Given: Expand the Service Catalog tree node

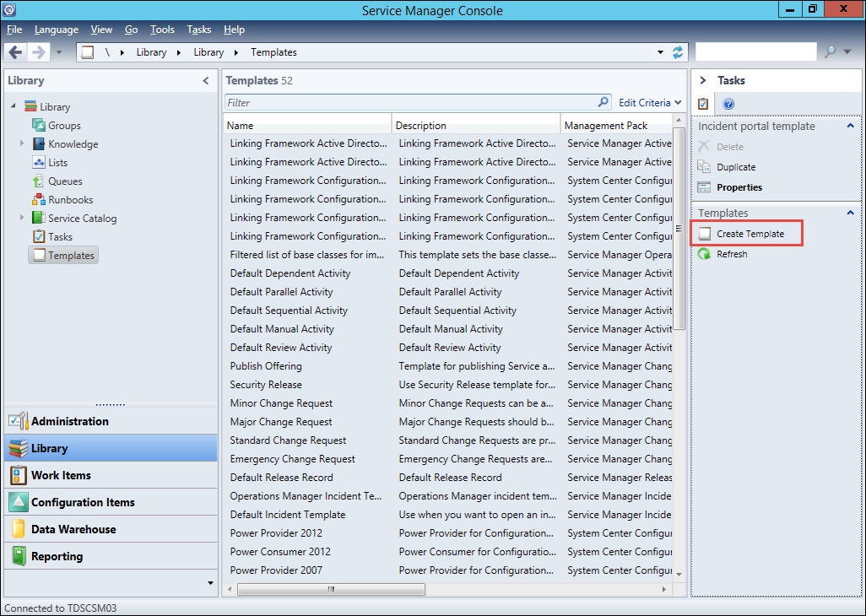Looking at the screenshot, I should click(x=22, y=218).
